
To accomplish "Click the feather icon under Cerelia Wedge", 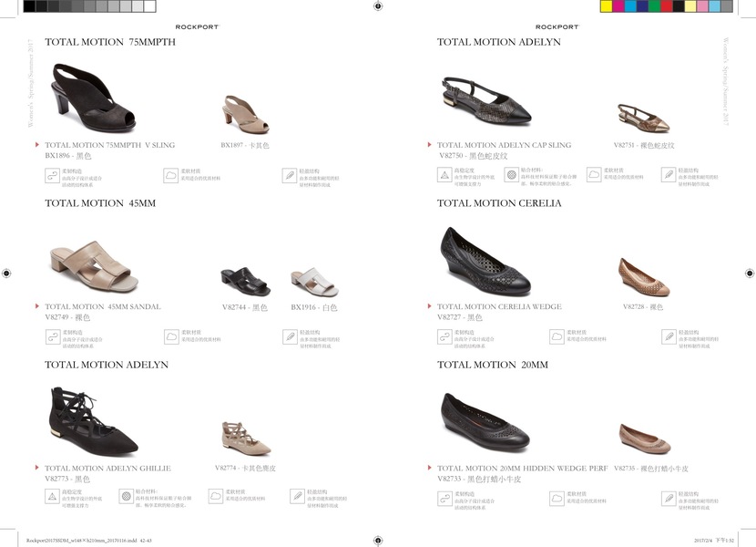I will point(669,336).
